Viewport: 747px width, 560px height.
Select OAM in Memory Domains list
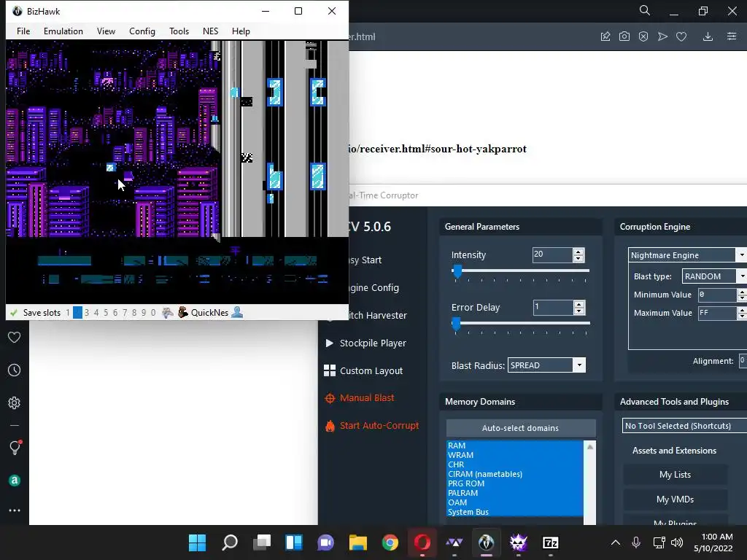click(x=514, y=502)
